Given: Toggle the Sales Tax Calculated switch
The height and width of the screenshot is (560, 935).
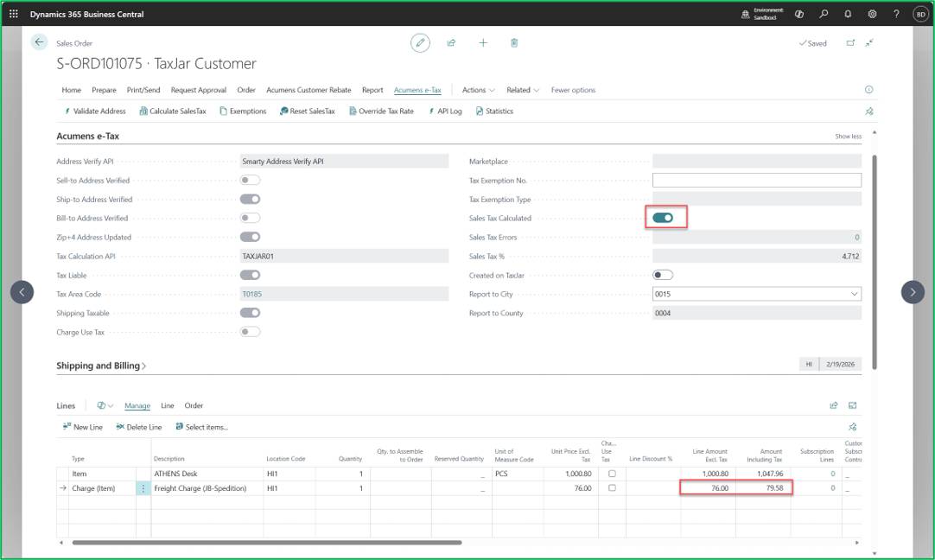Looking at the screenshot, I should coord(663,218).
